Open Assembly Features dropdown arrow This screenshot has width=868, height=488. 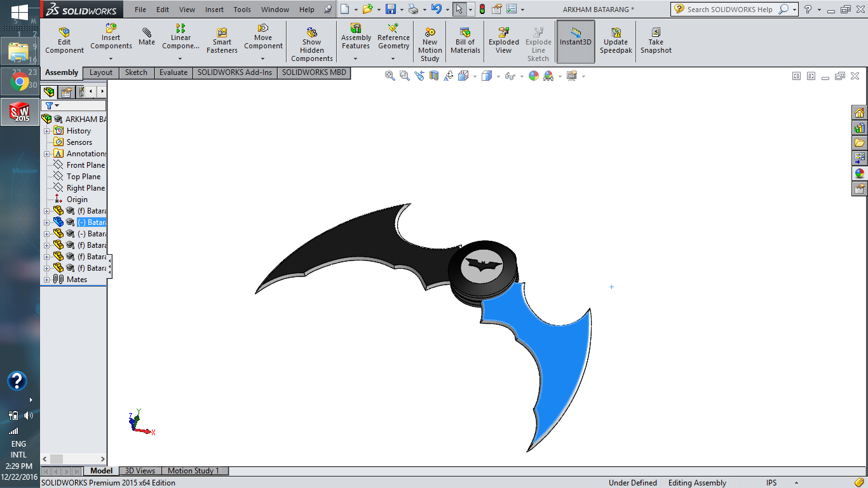(356, 58)
